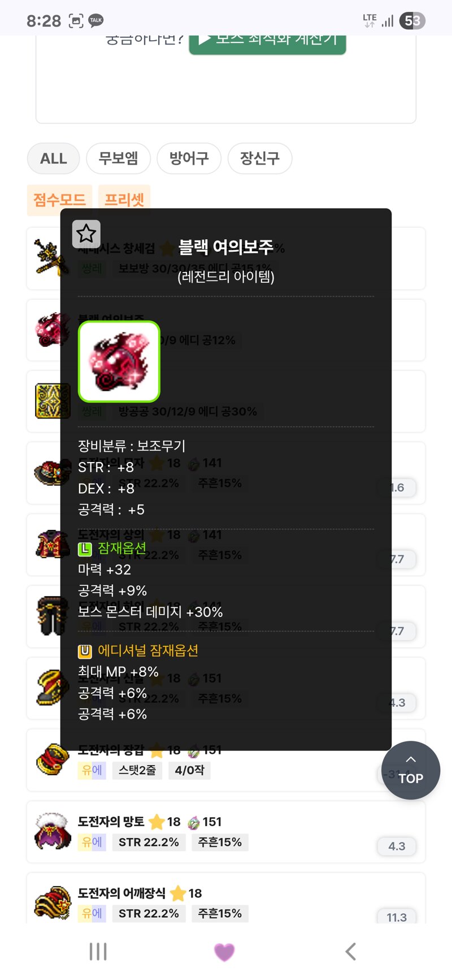Tap the challenger shoes item icon
The width and height of the screenshot is (452, 980).
[x=51, y=688]
